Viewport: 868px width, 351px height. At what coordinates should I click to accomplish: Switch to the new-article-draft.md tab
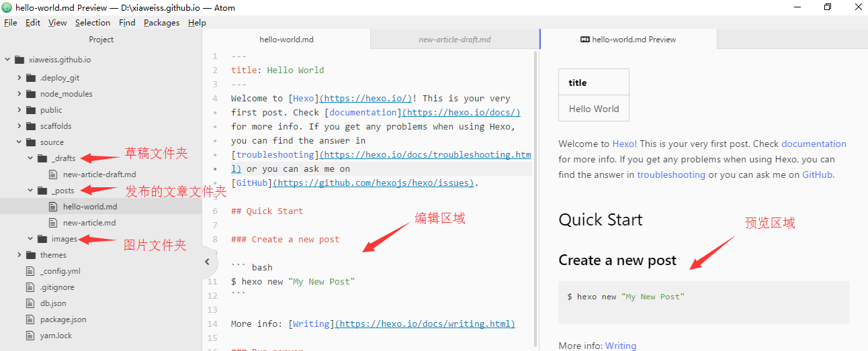454,40
